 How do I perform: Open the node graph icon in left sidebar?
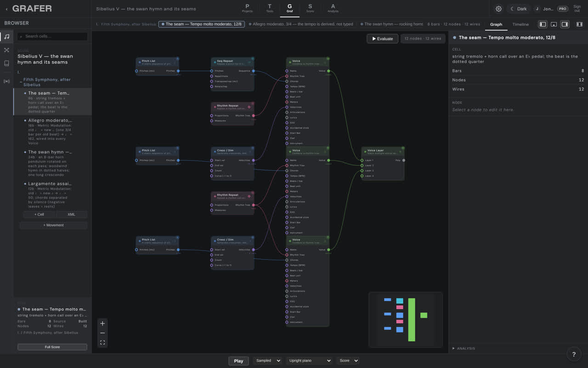tap(6, 50)
